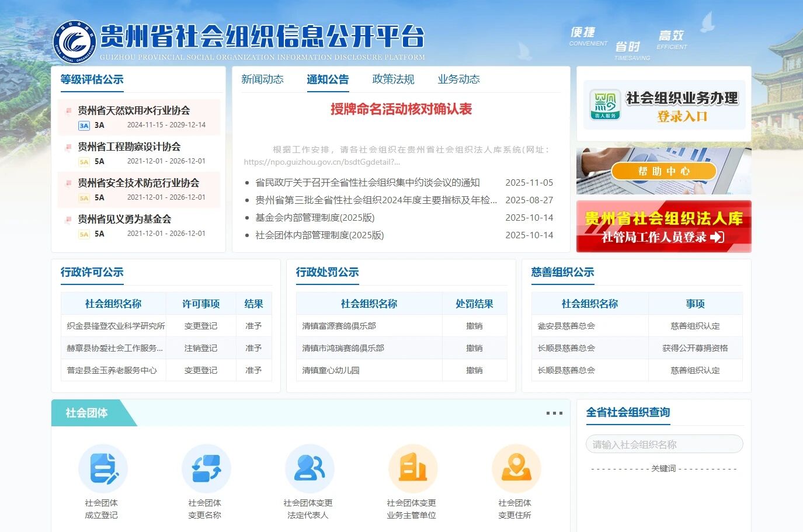Open the 贵州省工程勘察设计协会 entry
This screenshot has width=803, height=532.
tap(129, 147)
